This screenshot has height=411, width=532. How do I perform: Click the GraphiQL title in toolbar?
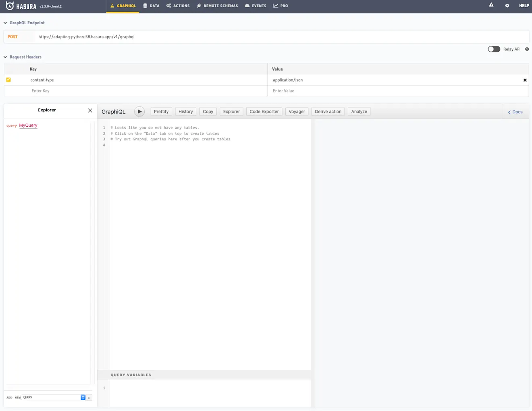point(113,112)
